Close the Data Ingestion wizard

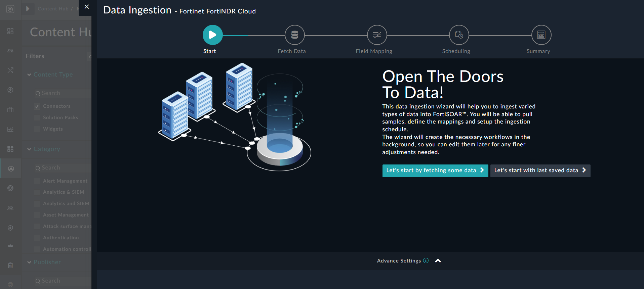pyautogui.click(x=87, y=7)
